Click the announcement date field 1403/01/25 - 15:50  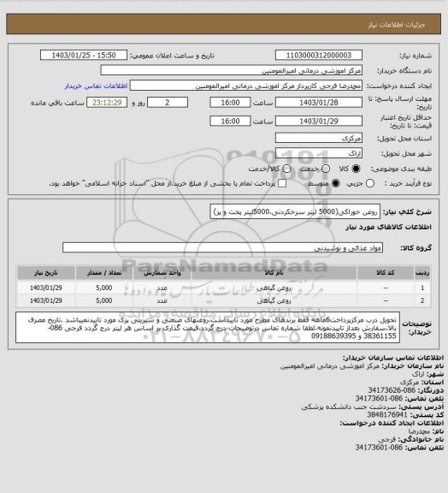84,56
